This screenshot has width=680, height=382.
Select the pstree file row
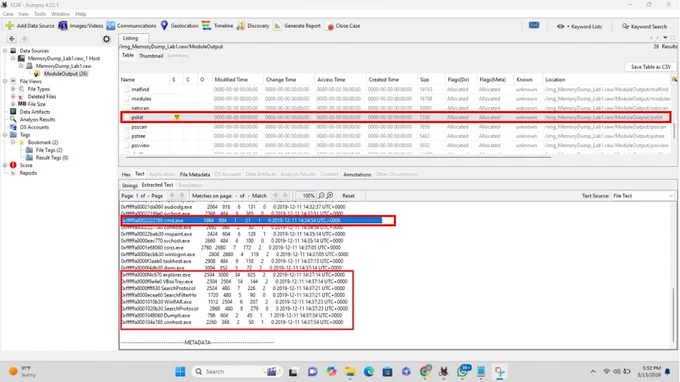[x=396, y=136]
